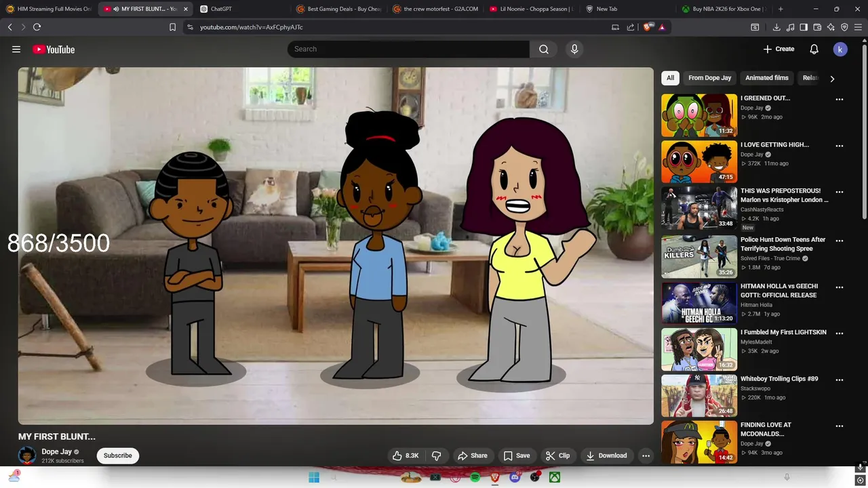The image size is (868, 488).
Task: Open the Dope Jay channel name link
Action: click(56, 451)
